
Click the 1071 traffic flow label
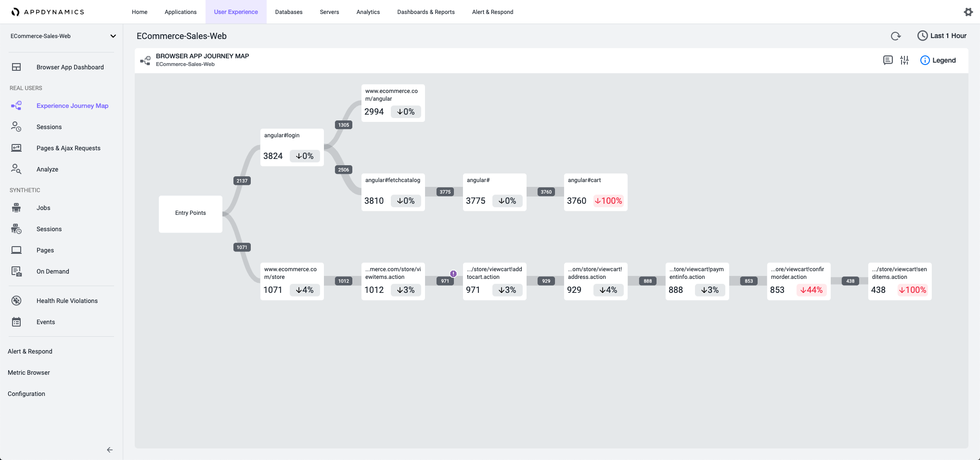click(x=242, y=248)
